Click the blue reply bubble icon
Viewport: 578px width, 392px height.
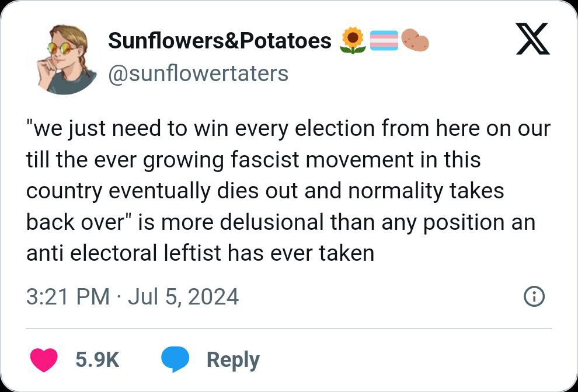(x=175, y=359)
